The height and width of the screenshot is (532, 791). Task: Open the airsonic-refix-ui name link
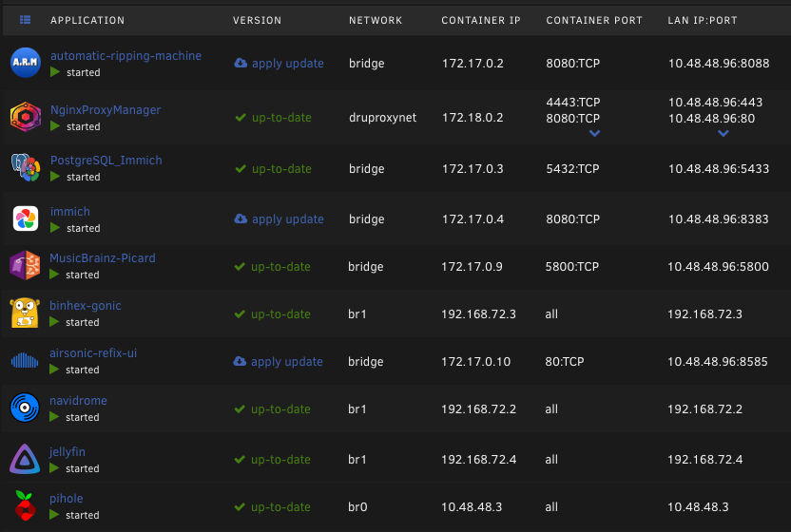click(93, 353)
